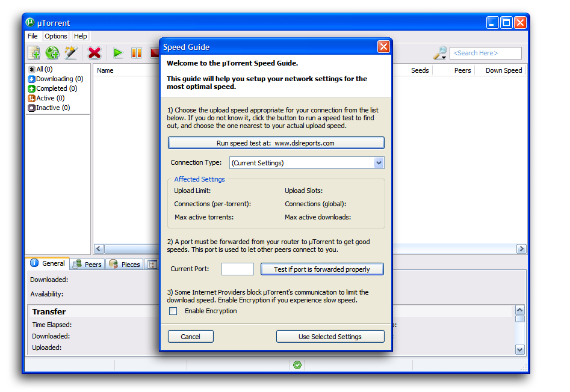570x392 pixels.
Task: Sort by the Down Speed column header
Action: [503, 70]
